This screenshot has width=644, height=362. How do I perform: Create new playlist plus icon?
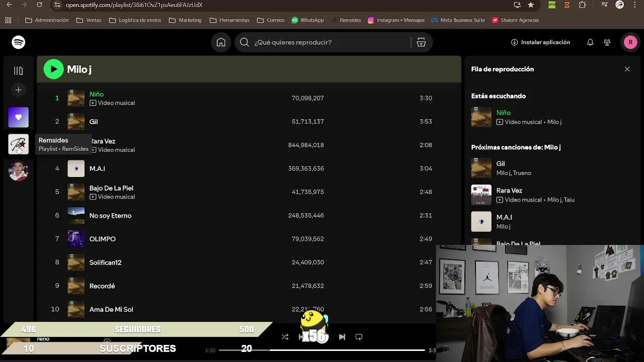point(19,90)
